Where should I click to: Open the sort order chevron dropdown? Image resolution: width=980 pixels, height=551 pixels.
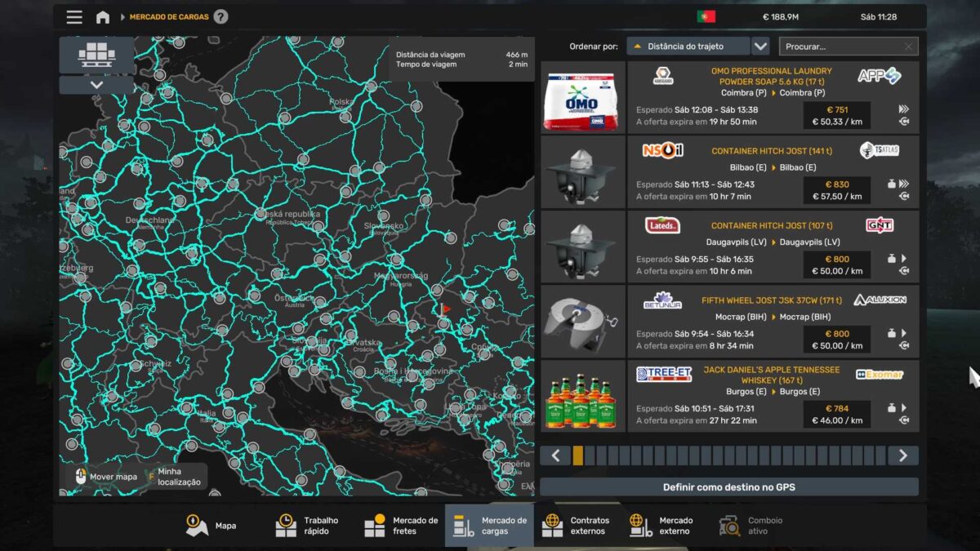point(760,47)
